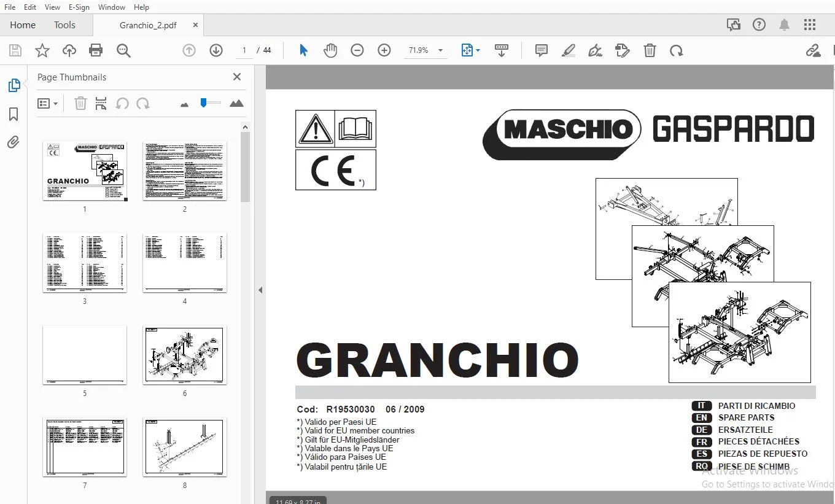Image resolution: width=835 pixels, height=504 pixels.
Task: Open the Window menu
Action: [112, 7]
